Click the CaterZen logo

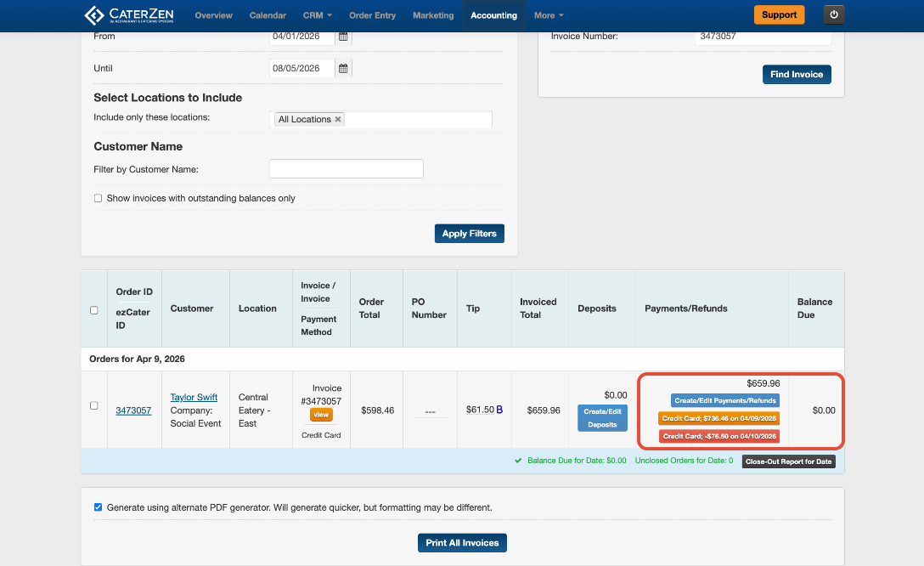[x=129, y=15]
